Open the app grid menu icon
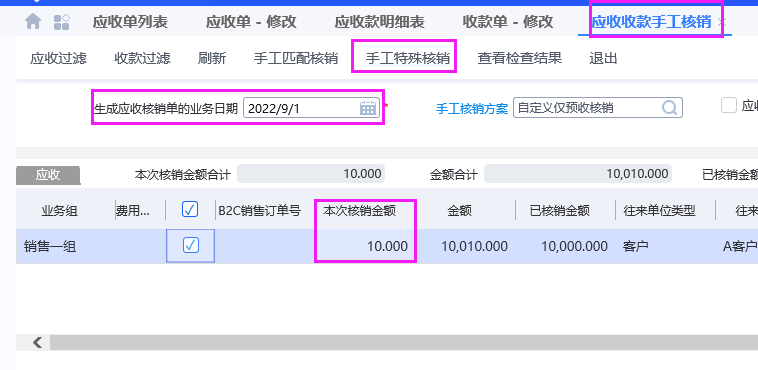758x370 pixels. 62,22
